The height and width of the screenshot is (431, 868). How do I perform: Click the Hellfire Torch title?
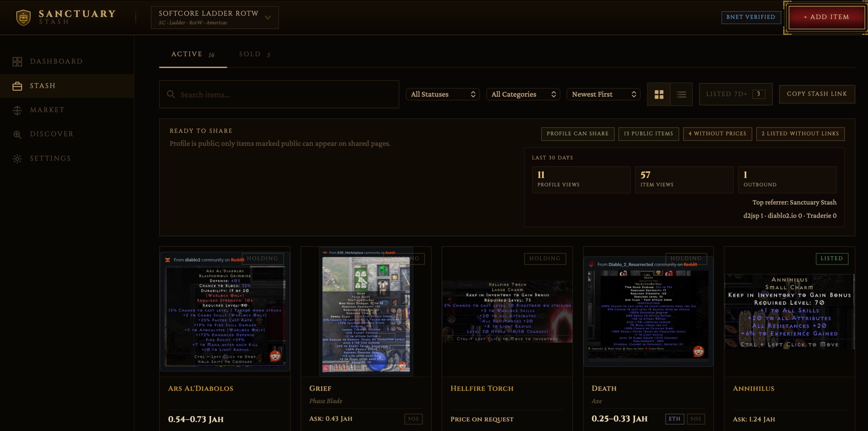482,388
